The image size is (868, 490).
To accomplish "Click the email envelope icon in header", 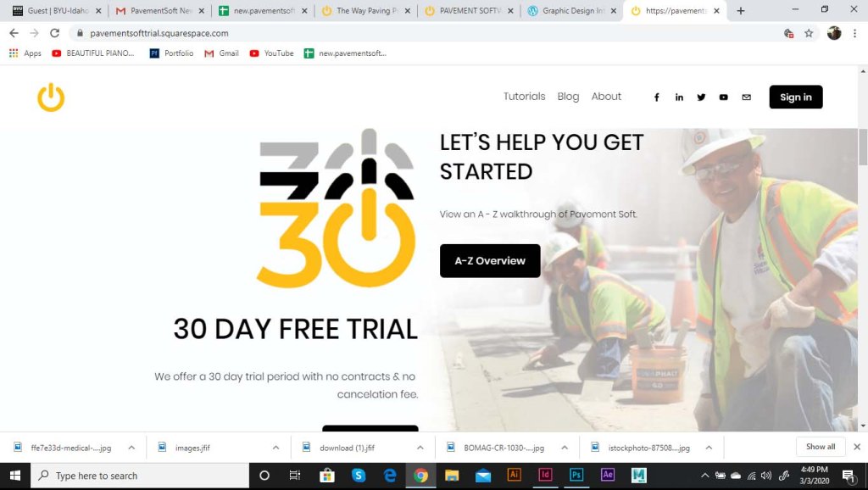I will tap(746, 97).
